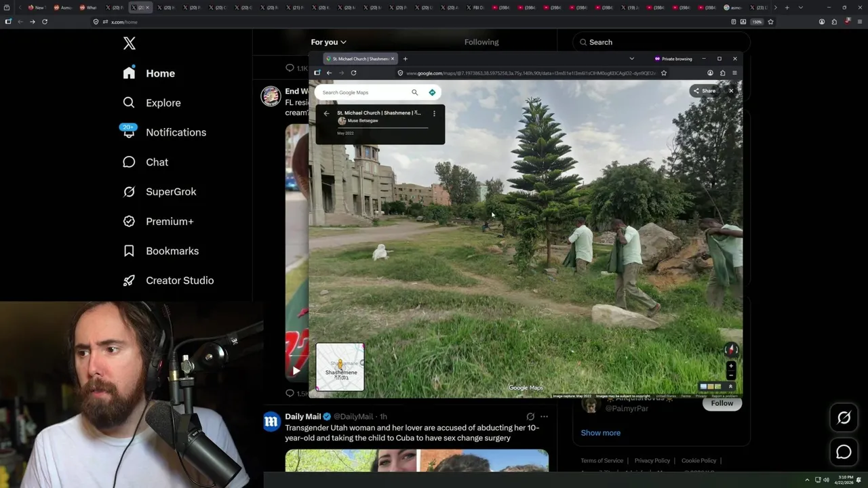Open a new tab in the Maps window

tap(405, 59)
